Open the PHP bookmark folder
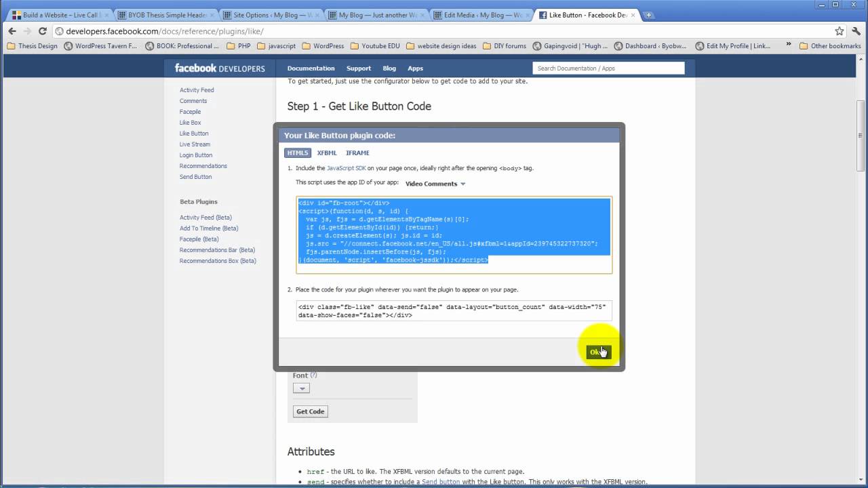The image size is (868, 488). coord(238,46)
